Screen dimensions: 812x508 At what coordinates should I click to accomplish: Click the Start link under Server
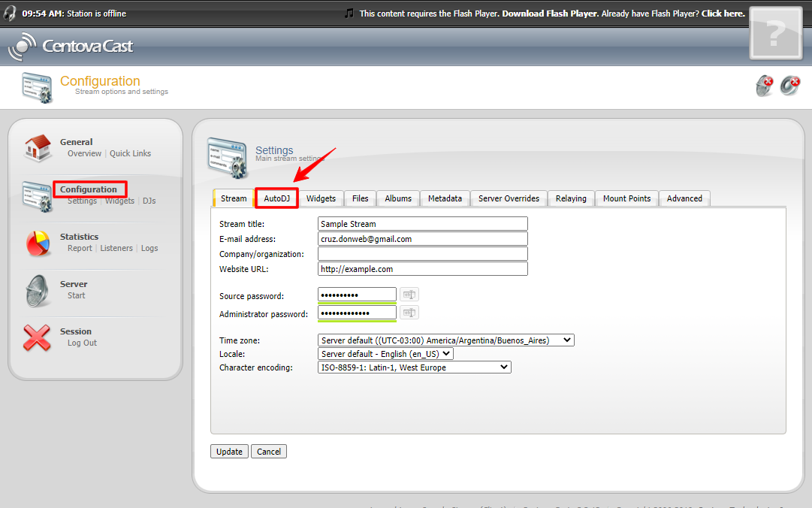point(76,295)
